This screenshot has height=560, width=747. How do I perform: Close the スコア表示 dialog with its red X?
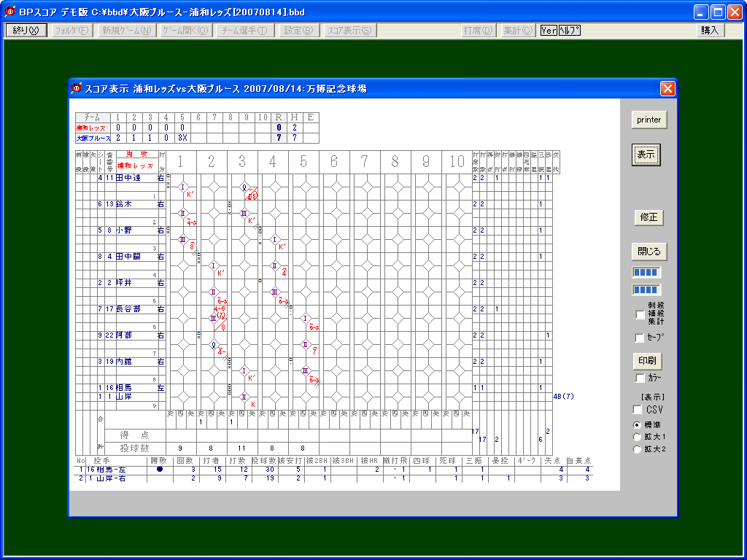click(x=667, y=88)
